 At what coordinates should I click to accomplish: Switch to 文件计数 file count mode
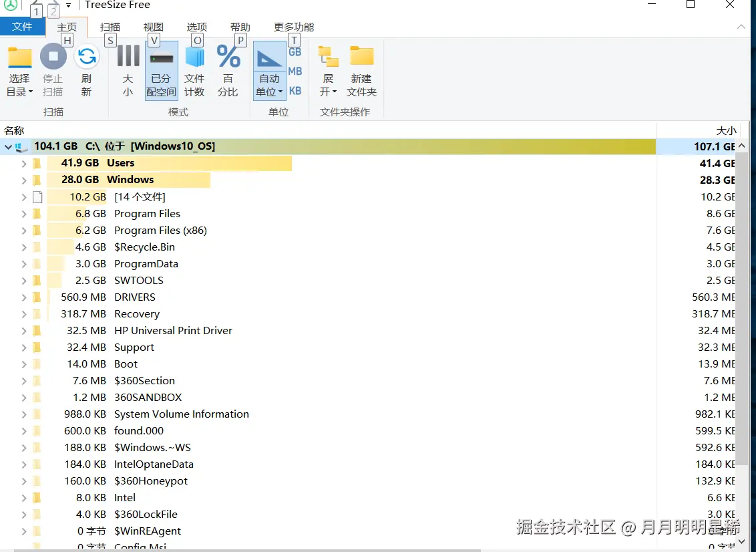pyautogui.click(x=195, y=71)
